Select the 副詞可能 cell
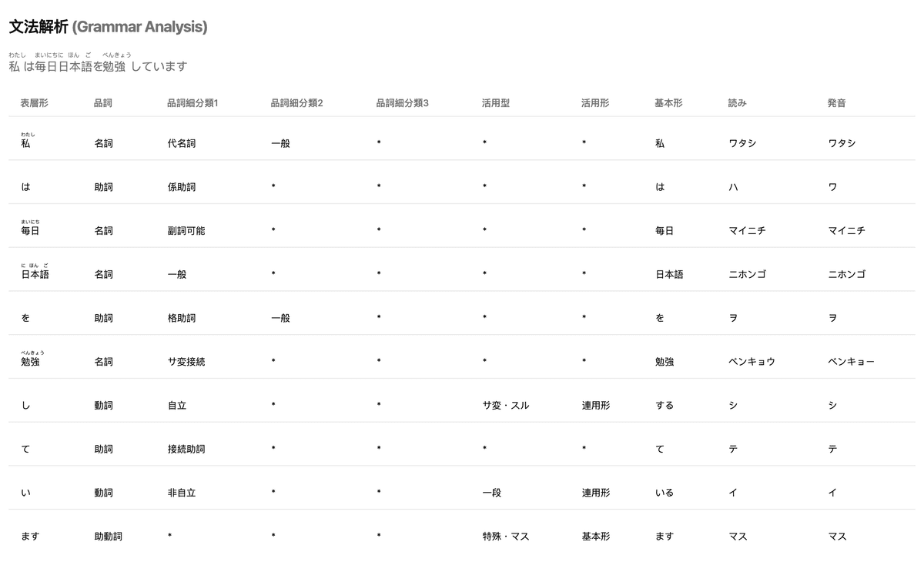This screenshot has height=572, width=924. (186, 230)
